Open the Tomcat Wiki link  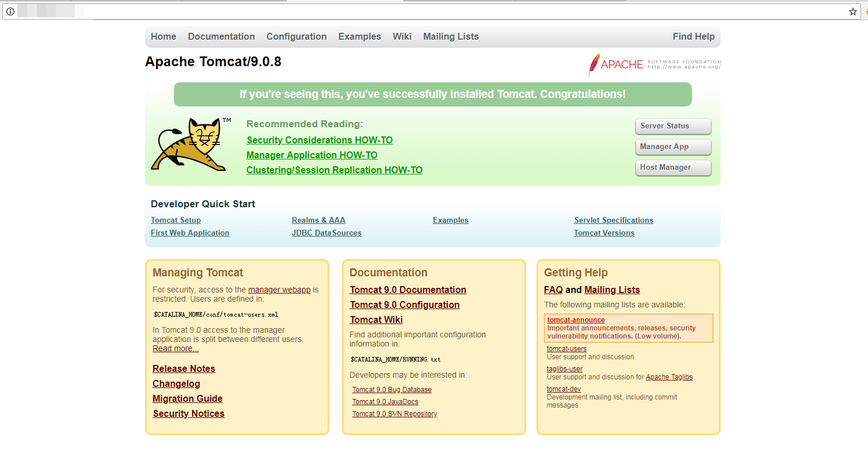[376, 320]
